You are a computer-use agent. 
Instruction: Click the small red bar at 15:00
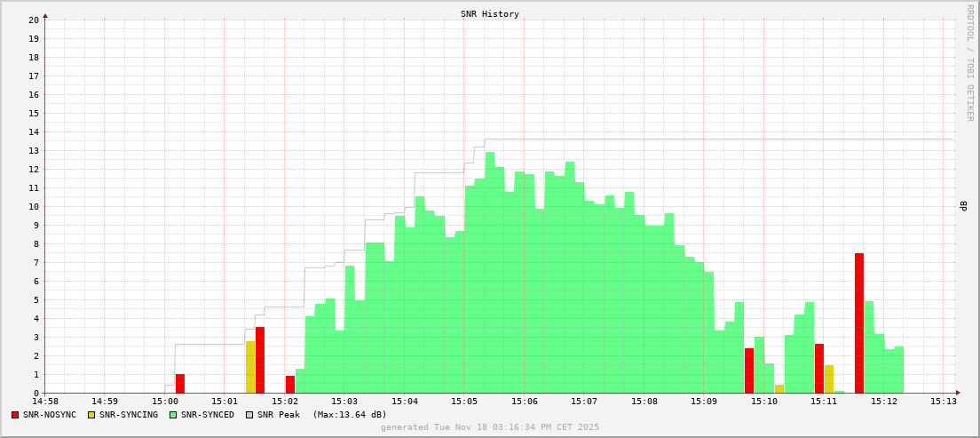[180, 383]
